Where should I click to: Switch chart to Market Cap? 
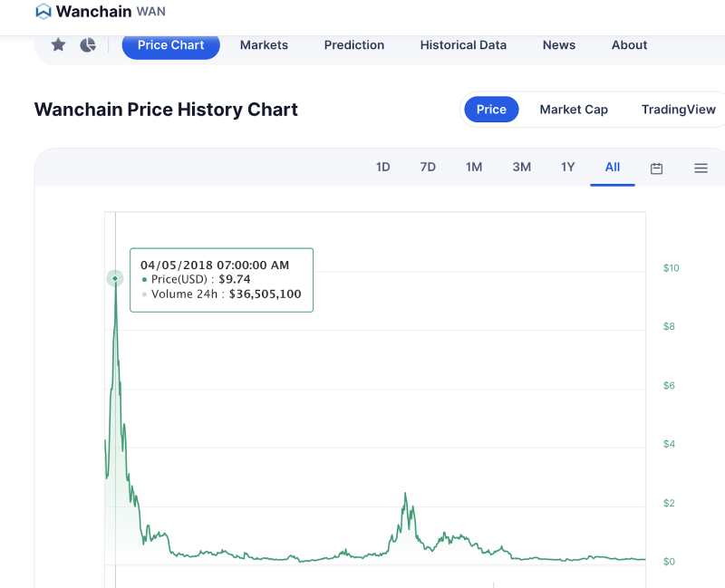tap(574, 110)
